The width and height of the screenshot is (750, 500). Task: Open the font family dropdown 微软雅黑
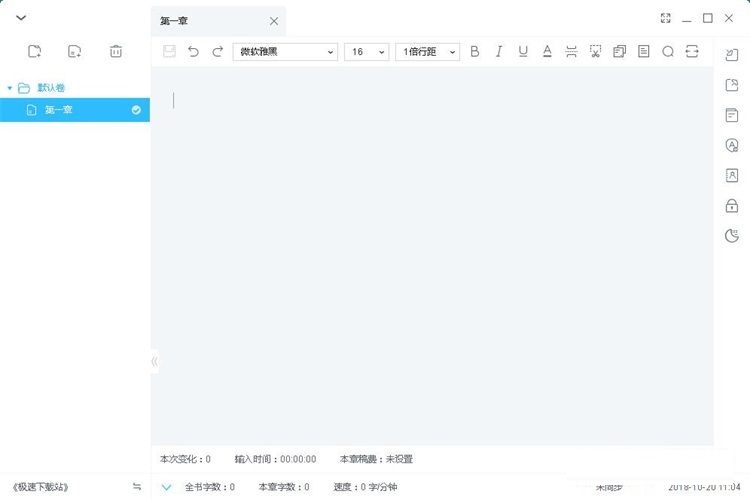[x=285, y=52]
